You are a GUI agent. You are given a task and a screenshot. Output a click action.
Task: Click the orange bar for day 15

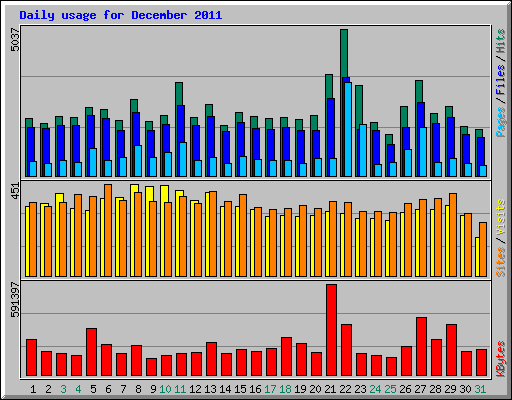coord(243,235)
